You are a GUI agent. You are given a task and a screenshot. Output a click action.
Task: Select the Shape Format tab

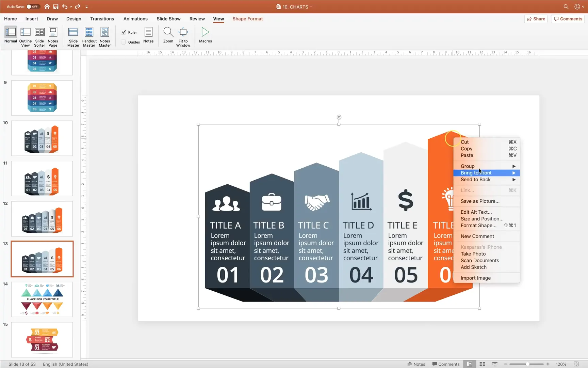pos(248,19)
